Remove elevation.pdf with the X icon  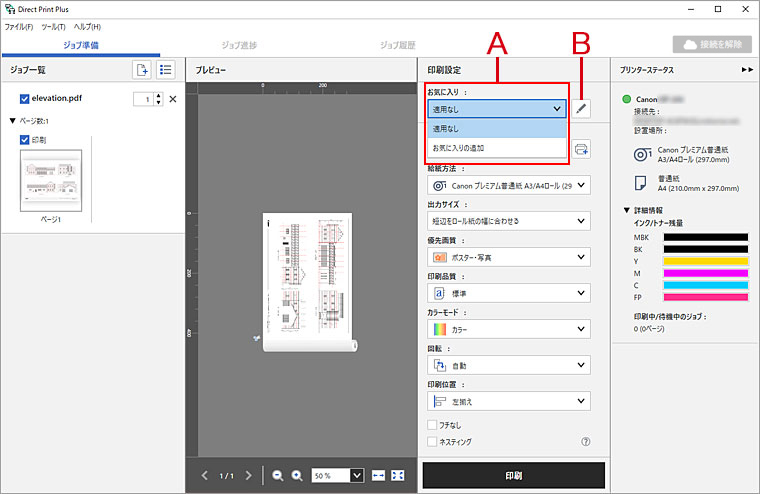(172, 99)
